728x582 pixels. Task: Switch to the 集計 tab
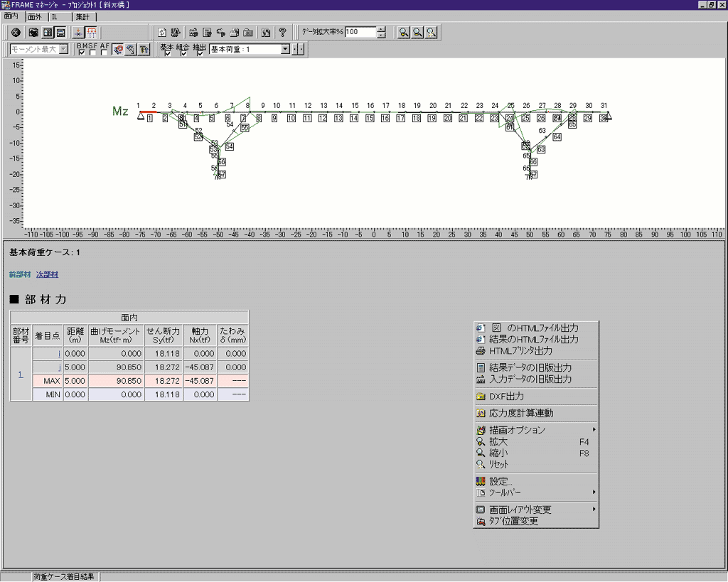click(x=83, y=16)
